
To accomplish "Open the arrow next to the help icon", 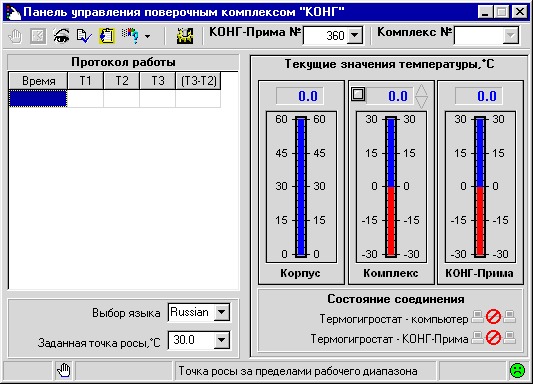I will [x=148, y=36].
